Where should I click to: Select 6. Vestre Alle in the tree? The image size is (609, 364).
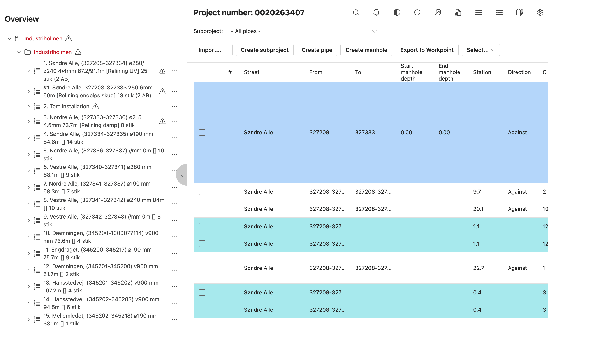(x=97, y=171)
